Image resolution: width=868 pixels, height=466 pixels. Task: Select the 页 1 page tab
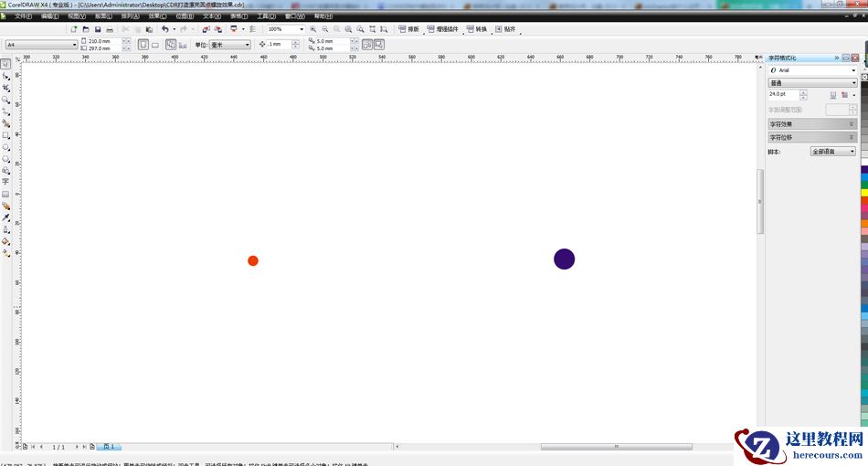(109, 447)
